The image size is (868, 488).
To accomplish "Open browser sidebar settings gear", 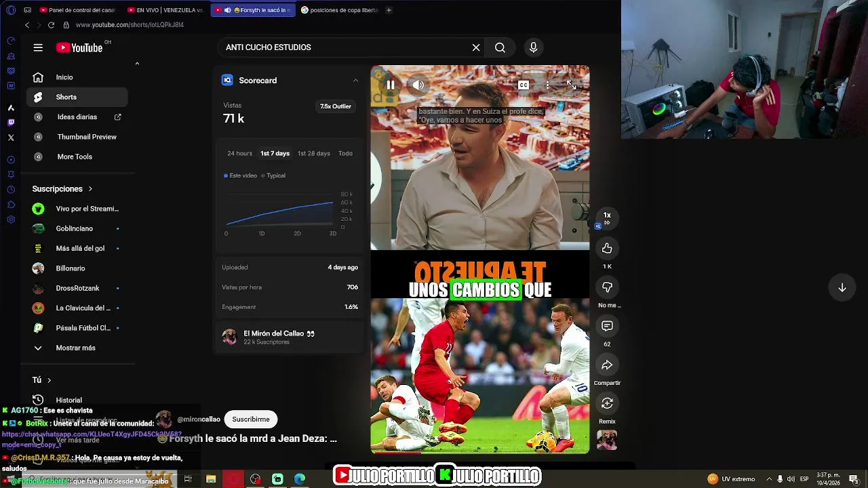I will pyautogui.click(x=11, y=220).
